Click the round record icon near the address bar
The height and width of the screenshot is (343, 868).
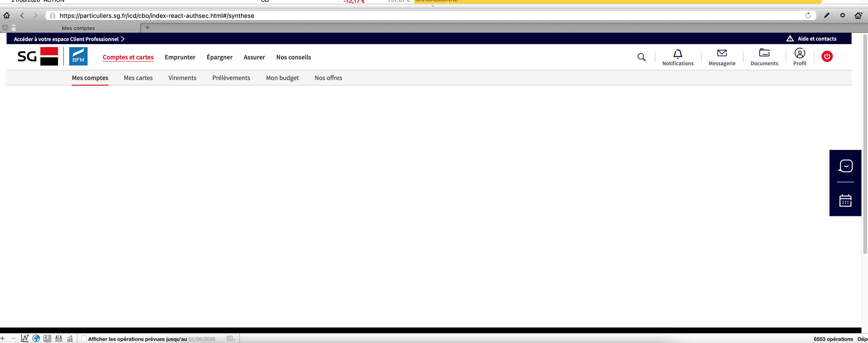[x=842, y=15]
